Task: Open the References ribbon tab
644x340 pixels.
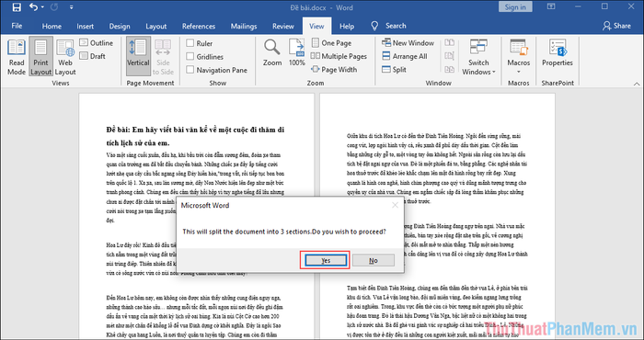Action: click(x=199, y=26)
